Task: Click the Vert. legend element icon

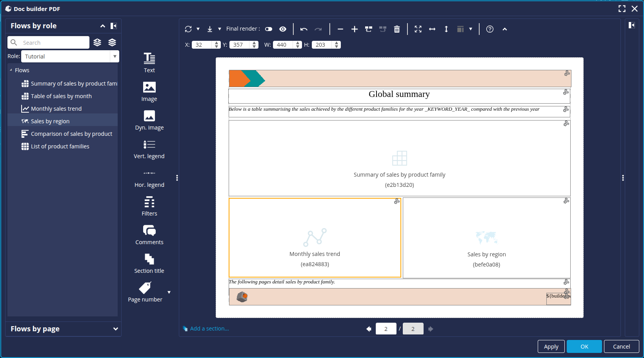Action: pyautogui.click(x=149, y=145)
